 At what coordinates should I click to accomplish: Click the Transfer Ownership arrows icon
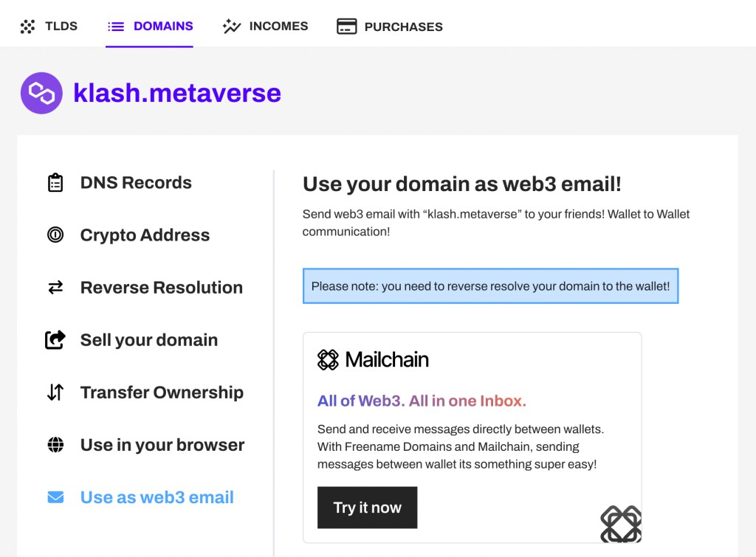55,392
